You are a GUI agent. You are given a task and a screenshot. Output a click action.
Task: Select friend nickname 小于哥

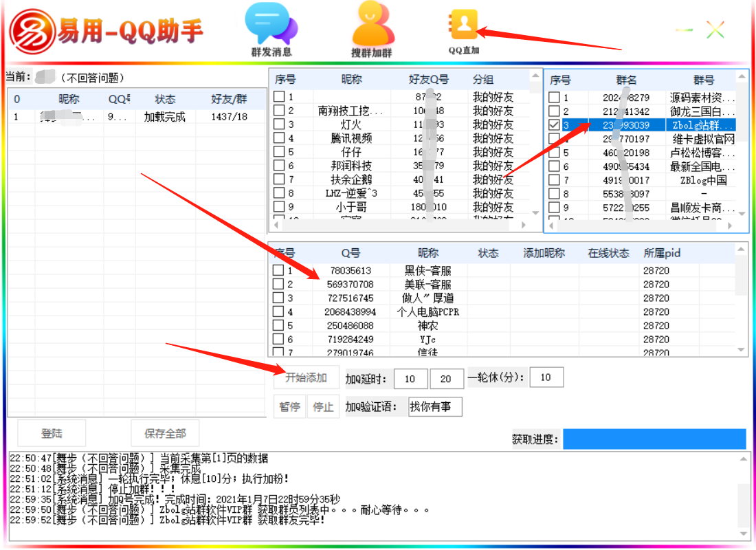351,207
